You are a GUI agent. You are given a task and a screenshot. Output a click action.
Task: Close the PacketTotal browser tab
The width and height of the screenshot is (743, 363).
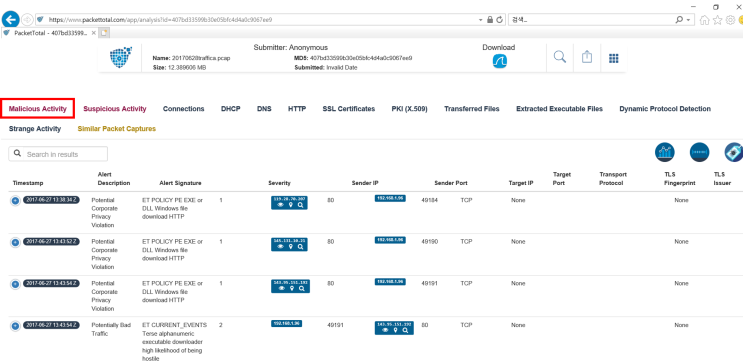(94, 33)
